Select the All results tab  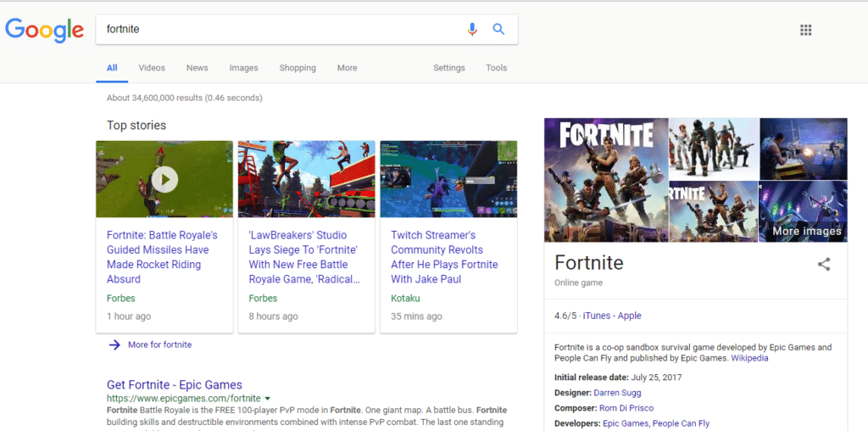112,68
